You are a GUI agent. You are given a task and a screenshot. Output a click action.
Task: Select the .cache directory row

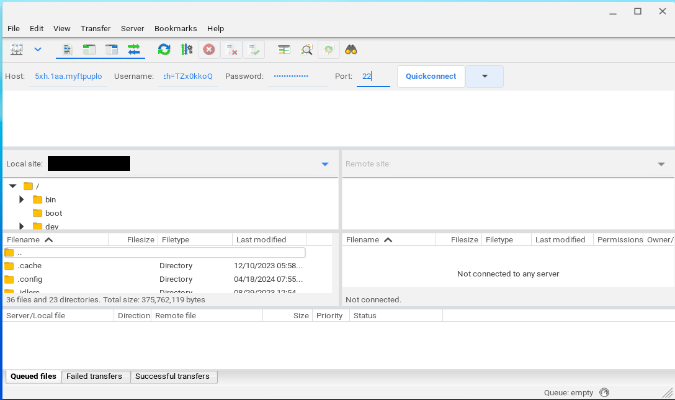coord(154,266)
